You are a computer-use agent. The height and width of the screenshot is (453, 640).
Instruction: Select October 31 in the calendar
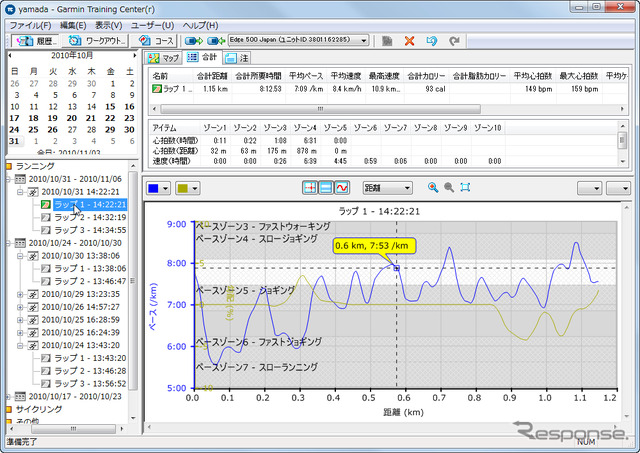tap(14, 141)
